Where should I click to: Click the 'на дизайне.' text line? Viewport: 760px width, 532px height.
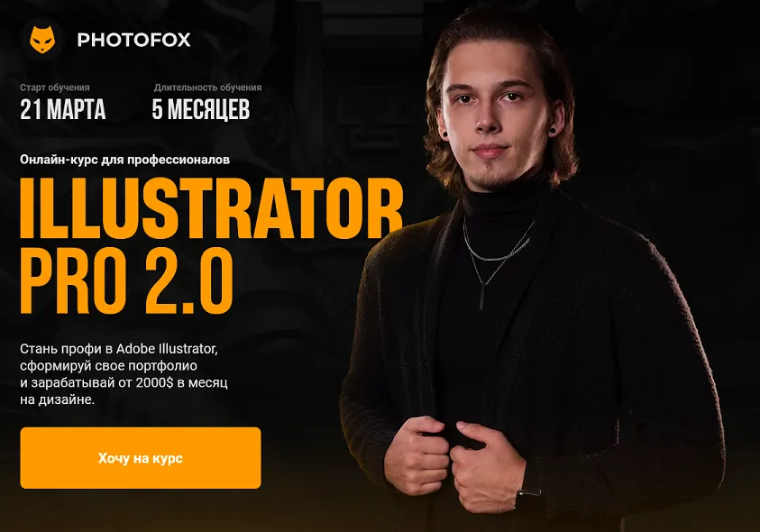click(57, 399)
